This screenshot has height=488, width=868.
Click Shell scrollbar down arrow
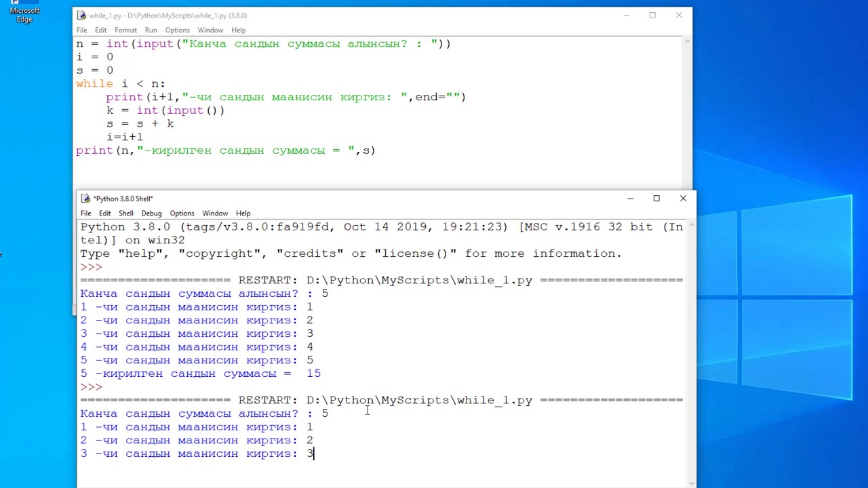pyautogui.click(x=691, y=483)
